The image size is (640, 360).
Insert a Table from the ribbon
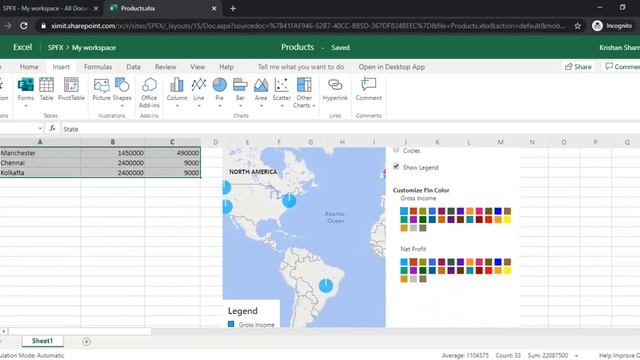46,89
